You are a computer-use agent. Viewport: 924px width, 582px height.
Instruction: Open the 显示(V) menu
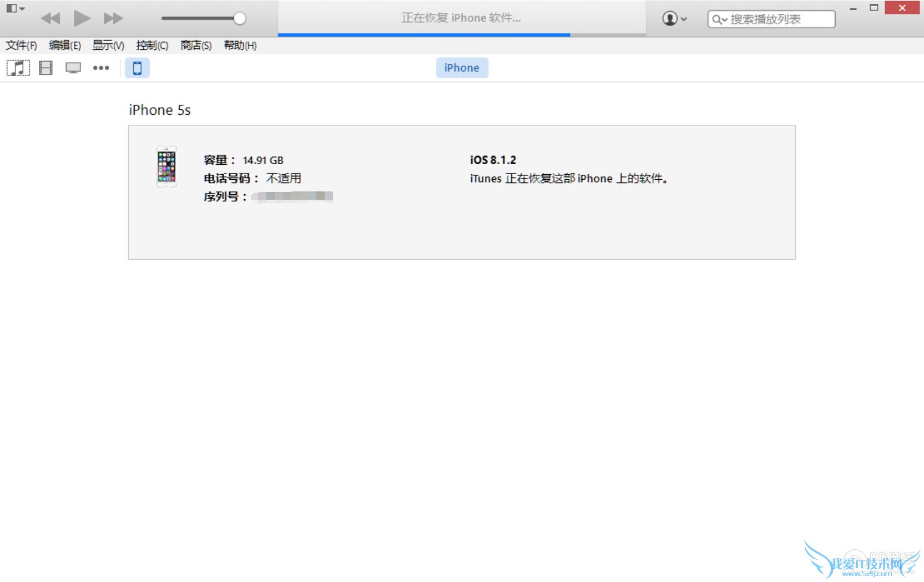108,45
